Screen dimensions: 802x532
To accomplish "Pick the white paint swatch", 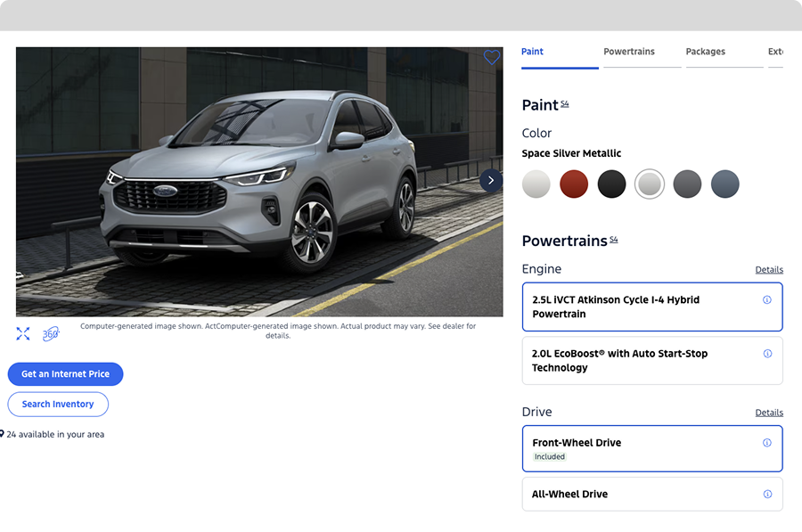I will [x=536, y=184].
